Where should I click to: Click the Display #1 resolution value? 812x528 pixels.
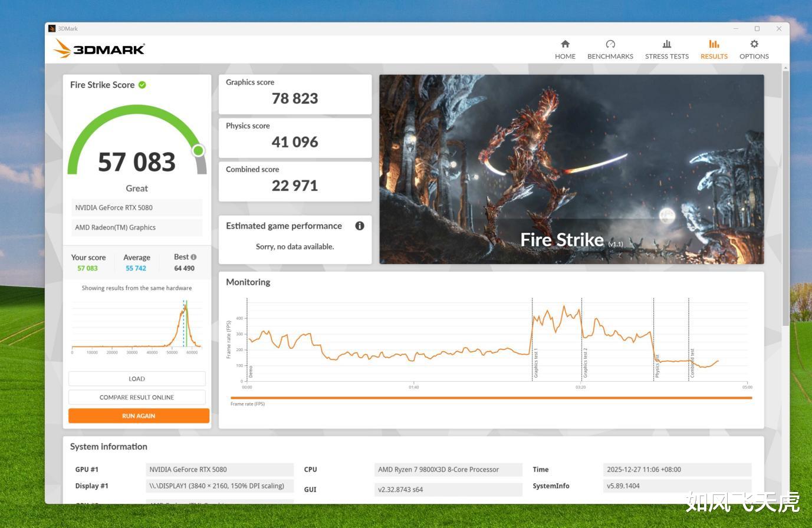click(x=219, y=486)
